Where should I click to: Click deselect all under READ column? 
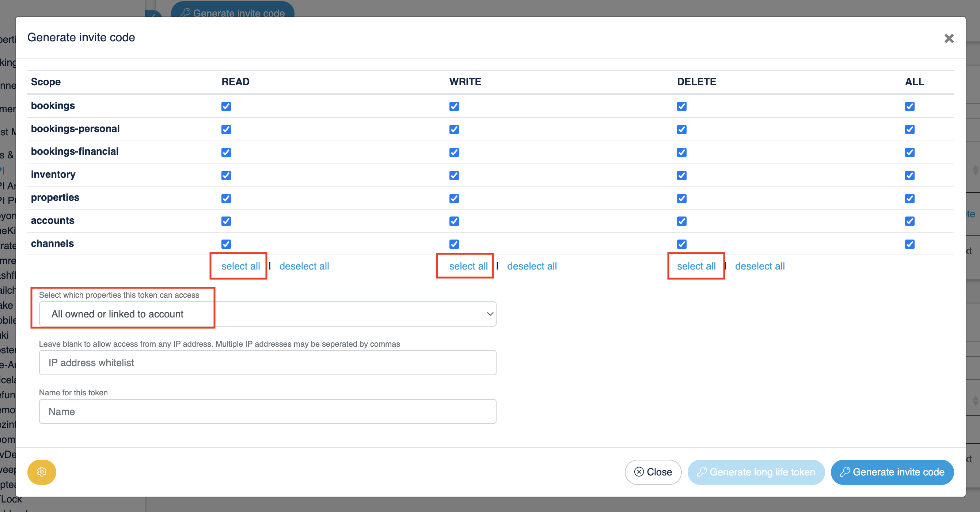[304, 266]
